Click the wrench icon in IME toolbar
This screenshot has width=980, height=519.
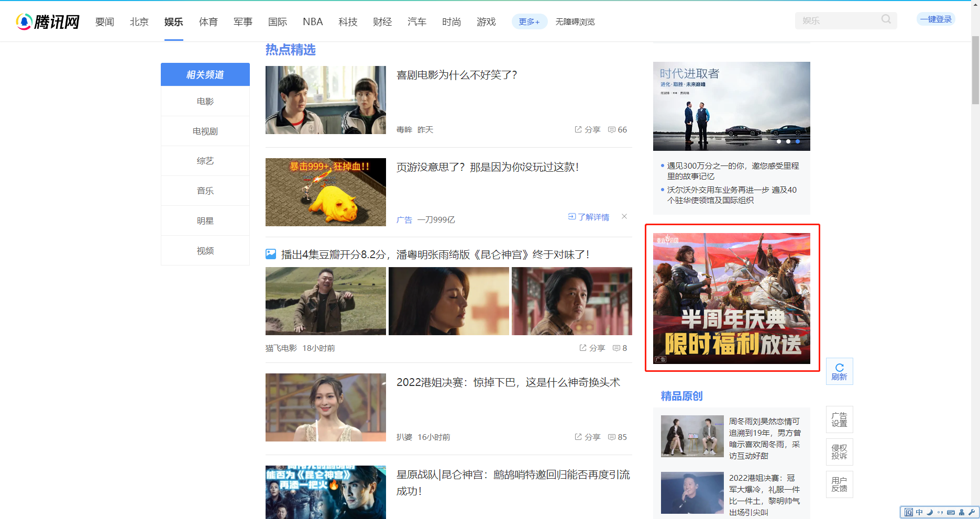(x=972, y=512)
